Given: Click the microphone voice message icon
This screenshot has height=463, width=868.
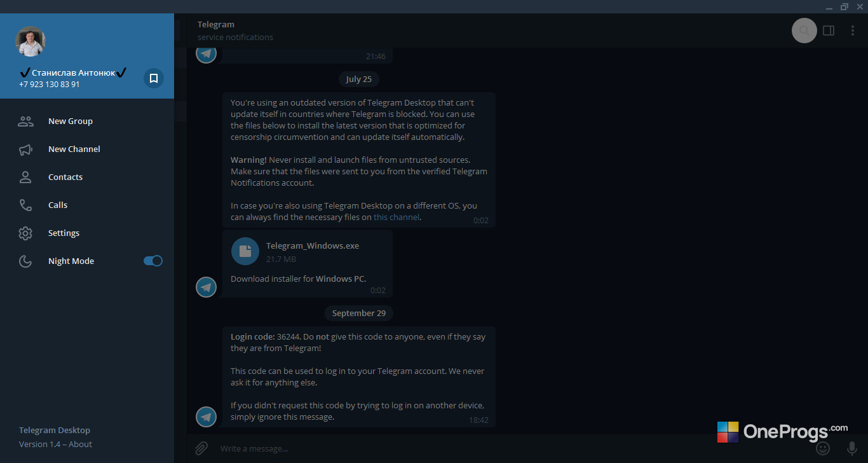Looking at the screenshot, I should (x=852, y=448).
